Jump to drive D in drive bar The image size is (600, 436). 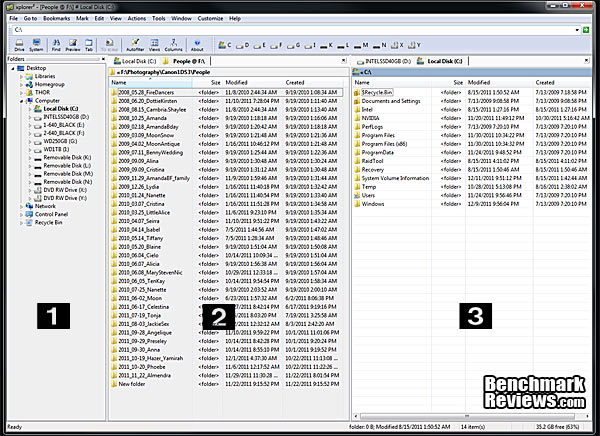243,45
